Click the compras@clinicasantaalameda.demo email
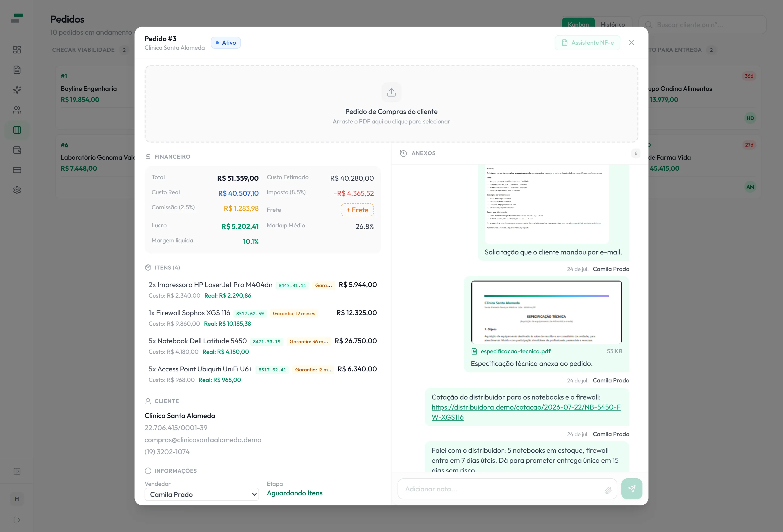This screenshot has height=532, width=783. pyautogui.click(x=203, y=440)
